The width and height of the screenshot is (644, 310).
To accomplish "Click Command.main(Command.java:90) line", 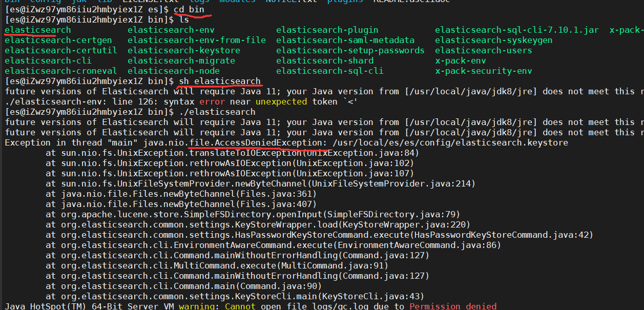I will 184,286.
